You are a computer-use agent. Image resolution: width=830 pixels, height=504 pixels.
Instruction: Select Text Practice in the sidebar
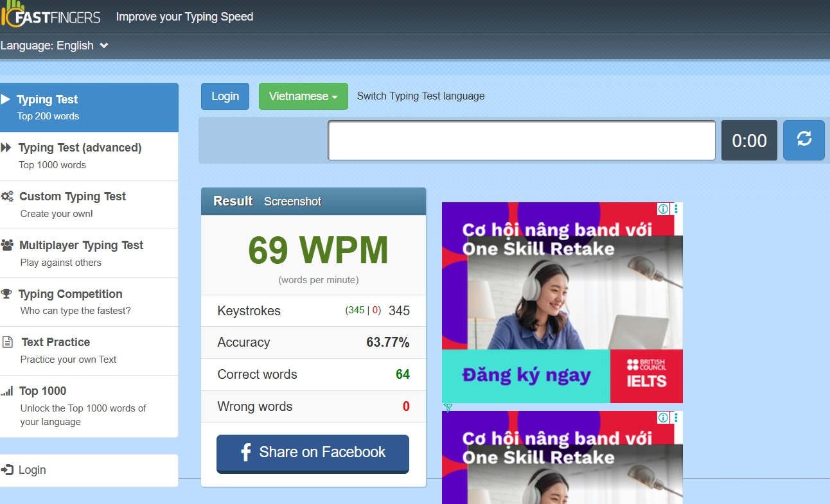tap(89, 351)
